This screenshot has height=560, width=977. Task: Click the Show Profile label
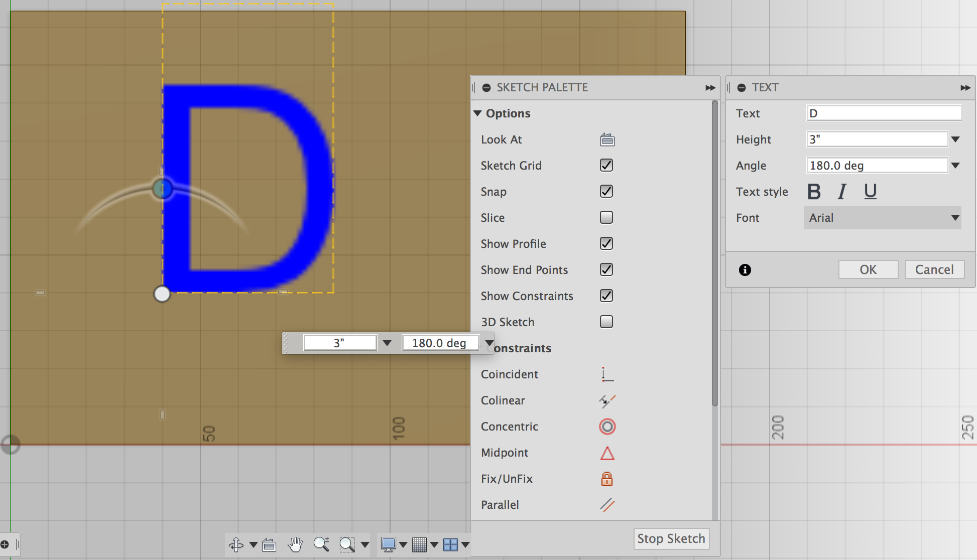pyautogui.click(x=513, y=244)
